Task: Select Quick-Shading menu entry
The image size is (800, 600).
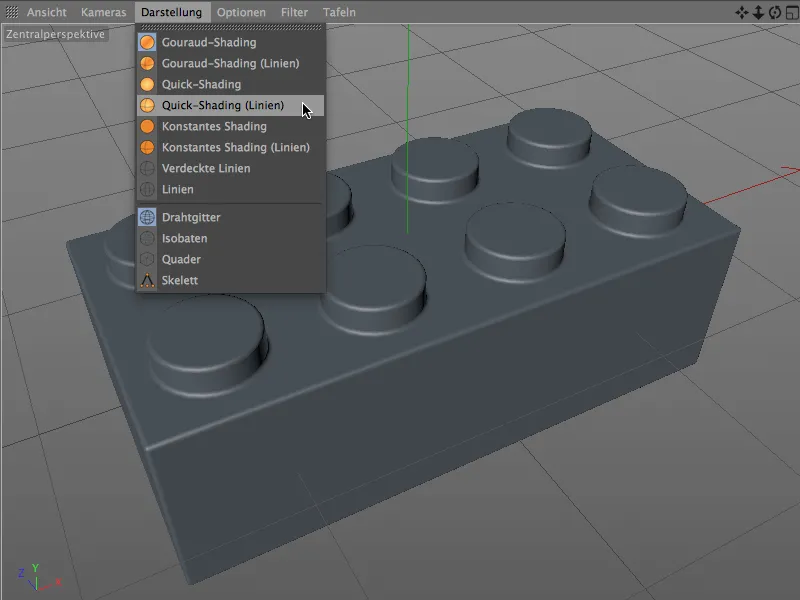Action: (231, 84)
